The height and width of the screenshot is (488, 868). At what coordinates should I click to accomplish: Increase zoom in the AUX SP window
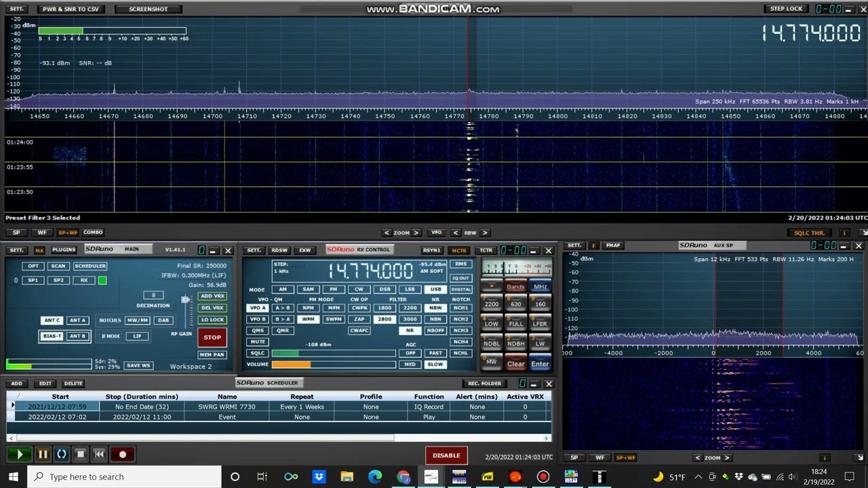728,458
